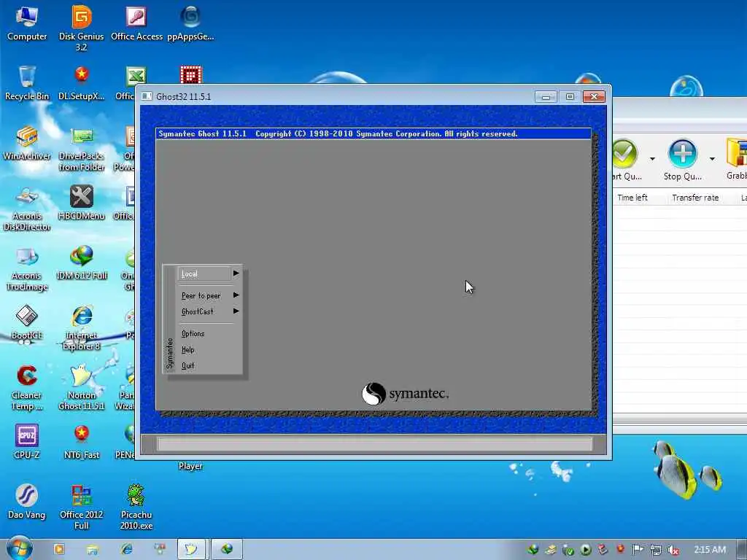Select Help in Ghost menu
The image size is (747, 560).
187,349
